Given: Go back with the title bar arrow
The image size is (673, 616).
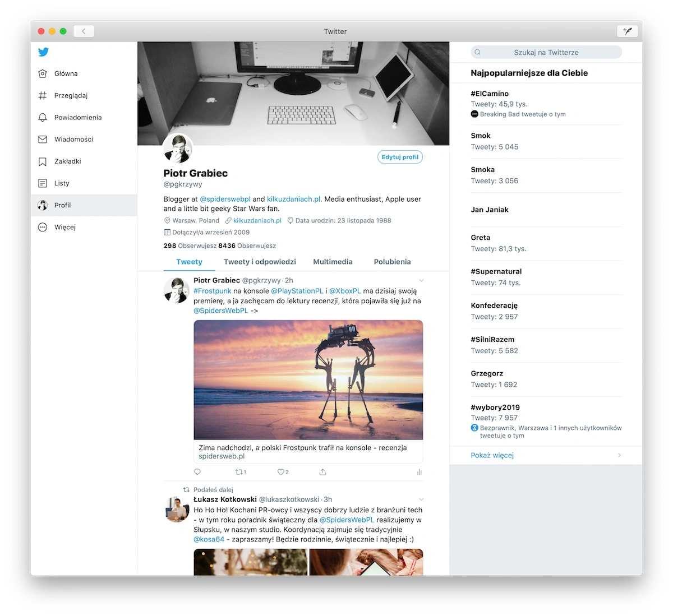Looking at the screenshot, I should coord(84,31).
